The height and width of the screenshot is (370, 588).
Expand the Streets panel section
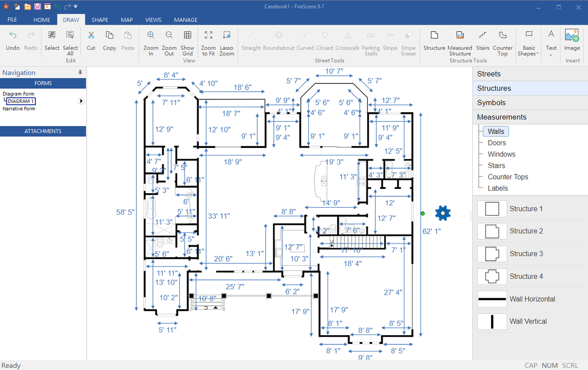click(x=530, y=74)
